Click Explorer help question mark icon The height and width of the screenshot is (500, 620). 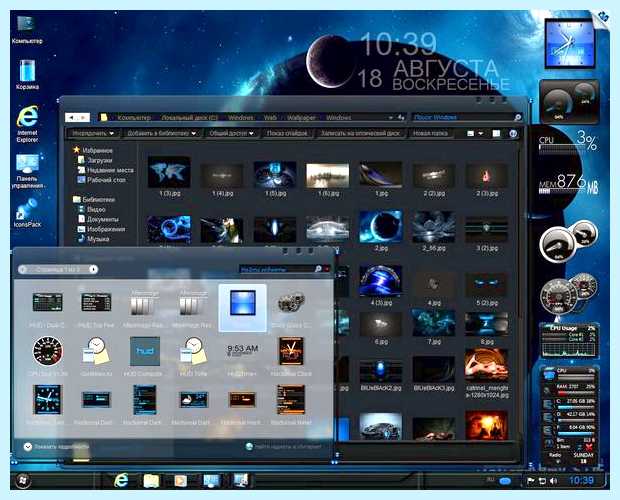pyautogui.click(x=513, y=134)
